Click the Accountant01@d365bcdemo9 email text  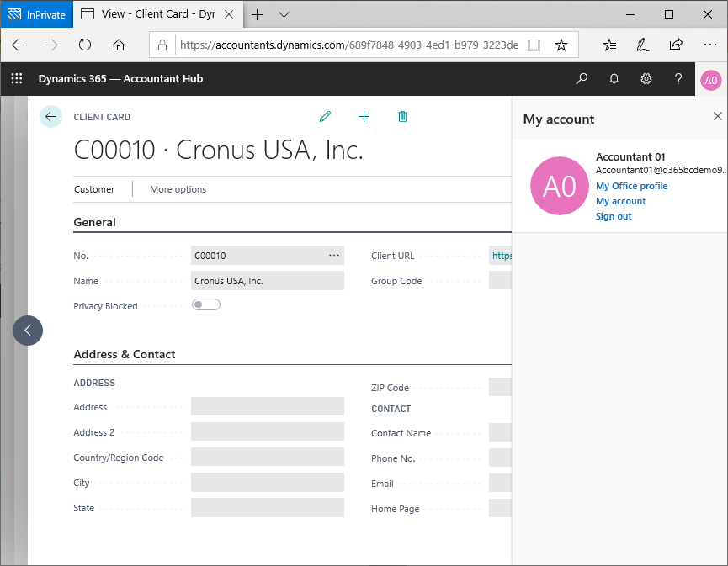[662, 170]
